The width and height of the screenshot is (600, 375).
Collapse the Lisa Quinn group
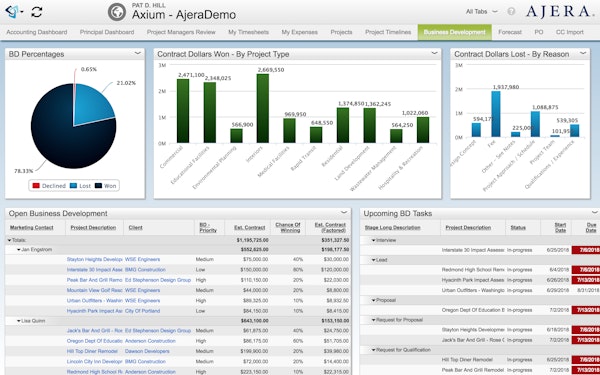pos(18,321)
